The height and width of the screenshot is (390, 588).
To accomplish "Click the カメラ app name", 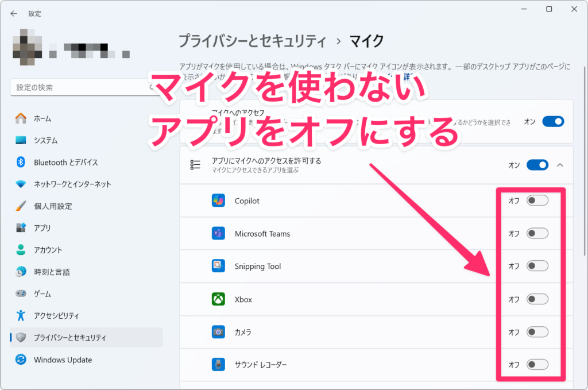I will pos(243,332).
